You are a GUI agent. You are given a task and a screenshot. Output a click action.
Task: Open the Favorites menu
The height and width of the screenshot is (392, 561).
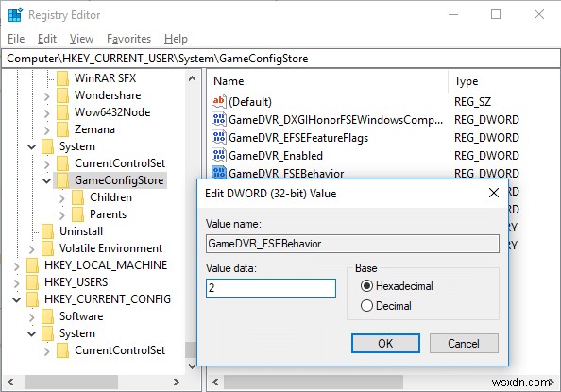(x=128, y=39)
